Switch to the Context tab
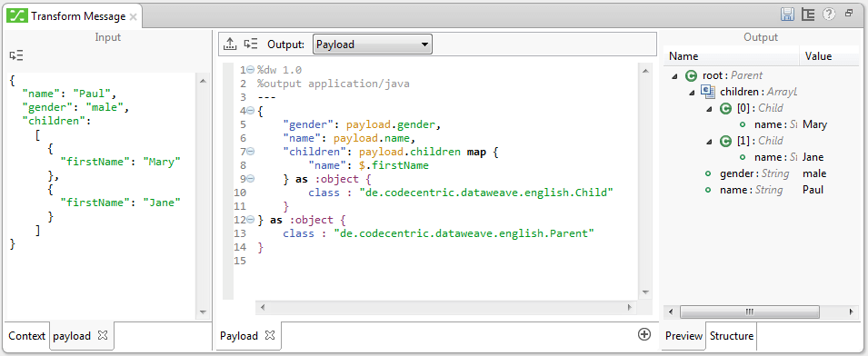Image resolution: width=868 pixels, height=356 pixels. point(26,335)
